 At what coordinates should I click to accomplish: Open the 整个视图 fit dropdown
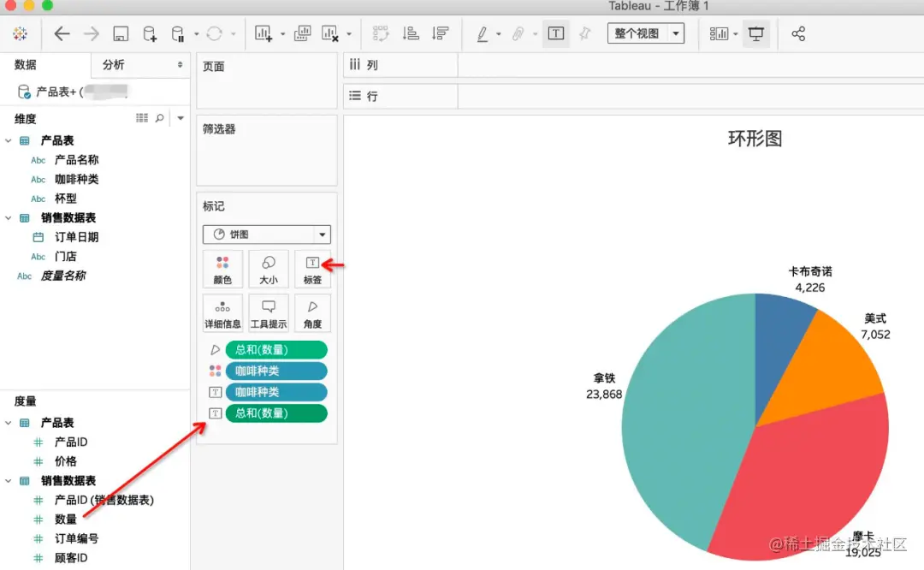[646, 33]
